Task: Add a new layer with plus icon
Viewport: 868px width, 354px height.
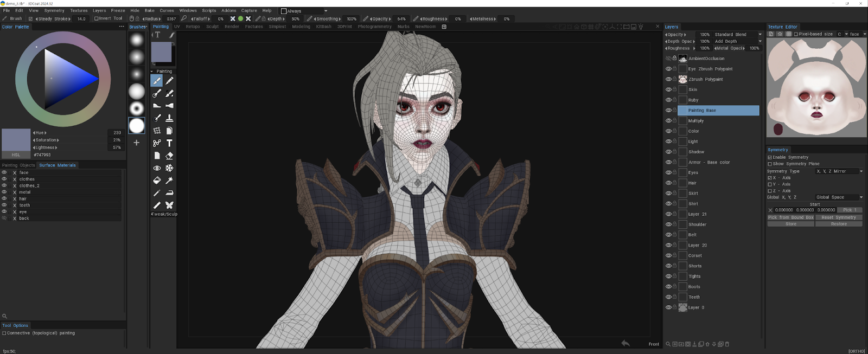Action: coord(675,344)
